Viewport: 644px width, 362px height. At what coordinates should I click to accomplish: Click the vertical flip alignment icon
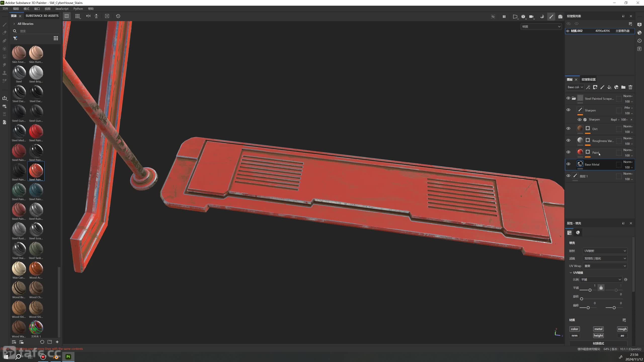(x=96, y=16)
